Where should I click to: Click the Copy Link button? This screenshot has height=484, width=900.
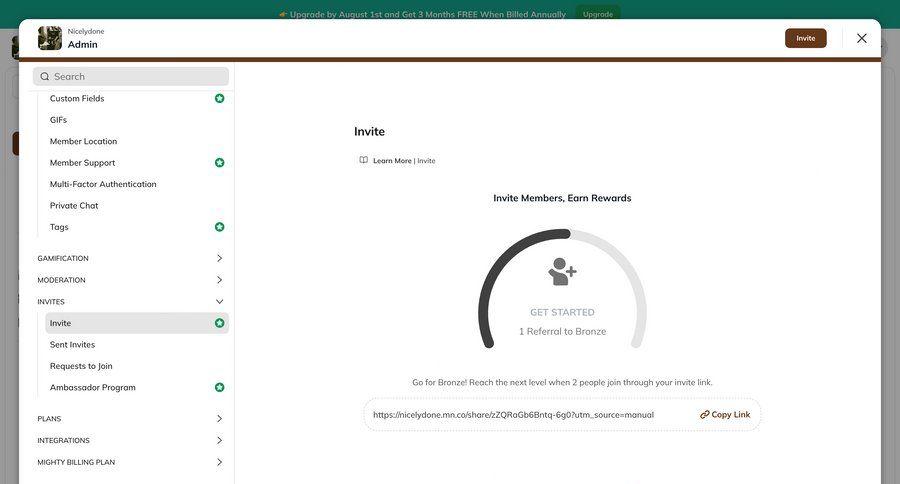click(x=725, y=415)
